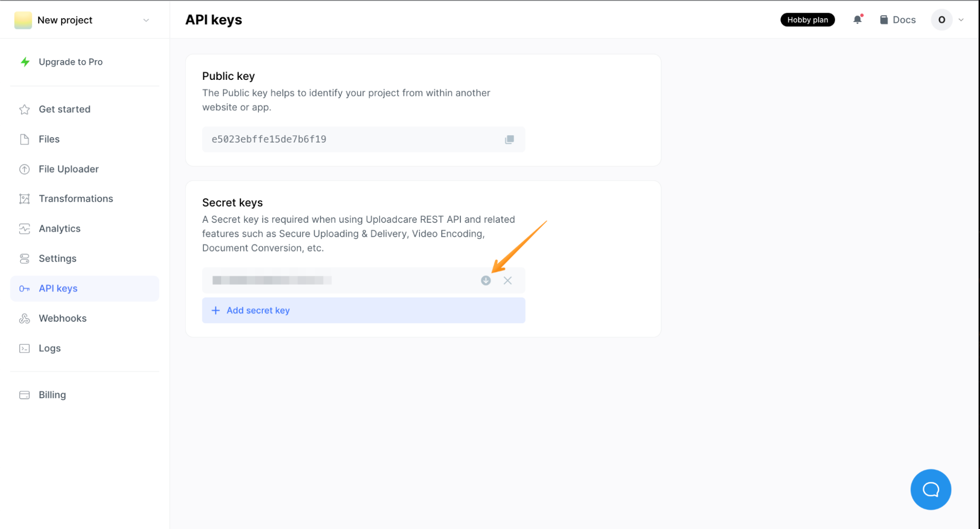Open notifications with the bell icon
This screenshot has width=980, height=529.
[857, 20]
